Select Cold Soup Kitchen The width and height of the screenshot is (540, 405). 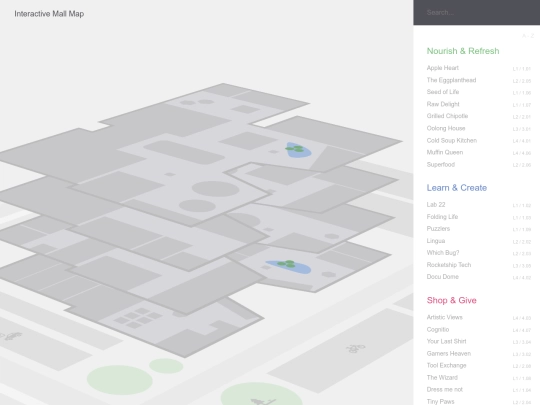479,140
